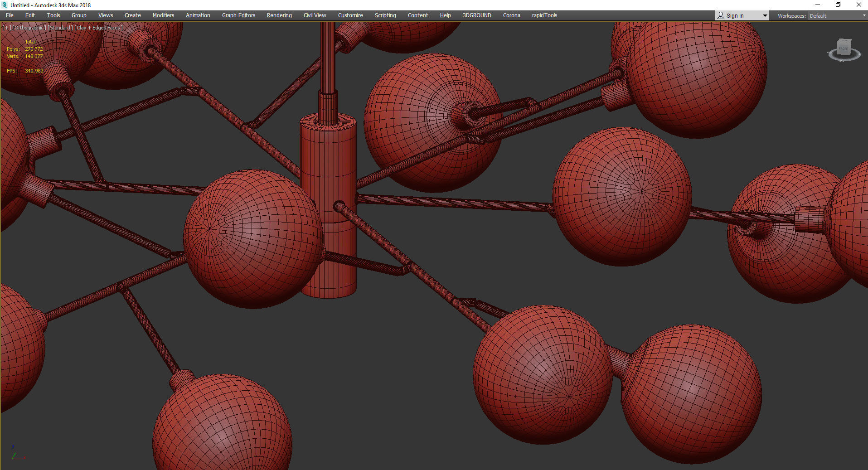The width and height of the screenshot is (868, 470).
Task: Click the Total statistics header
Action: [x=30, y=42]
